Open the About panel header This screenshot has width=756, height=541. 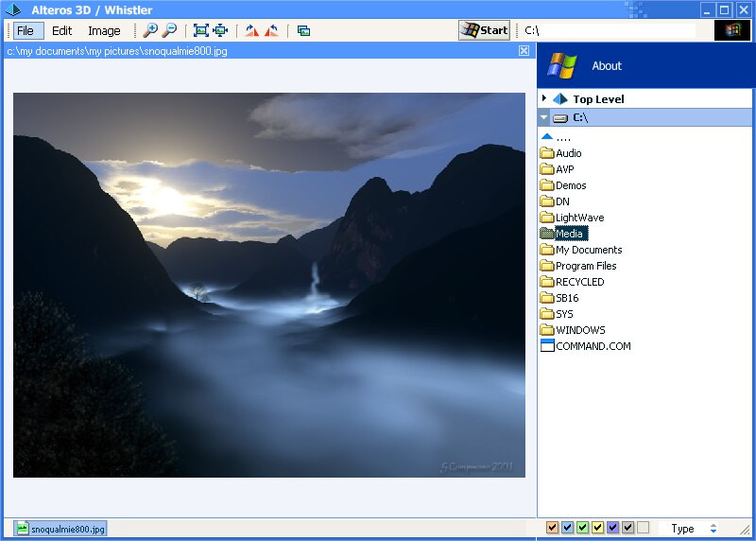[x=646, y=65]
